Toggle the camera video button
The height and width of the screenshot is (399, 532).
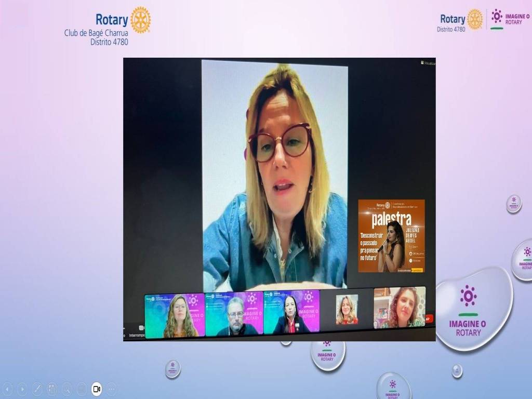(x=97, y=389)
